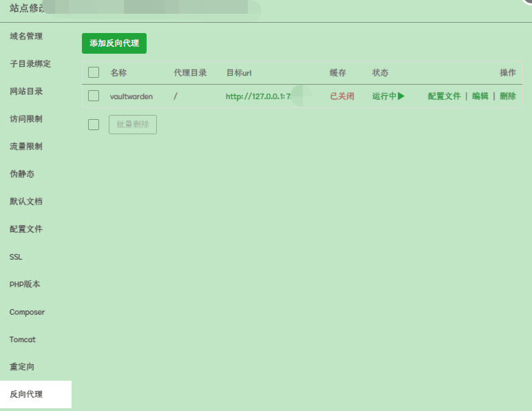Image resolution: width=532 pixels, height=411 pixels.
Task: Click the 批量删除 button
Action: pyautogui.click(x=133, y=125)
